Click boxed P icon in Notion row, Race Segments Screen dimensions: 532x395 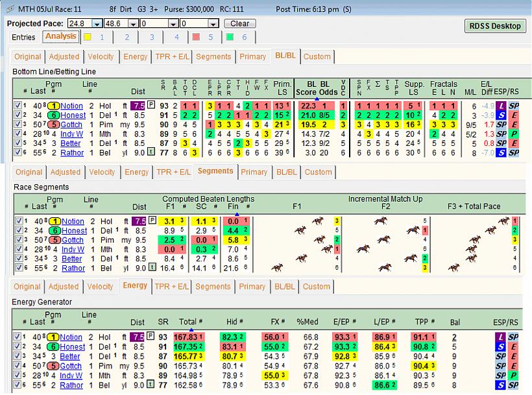(x=152, y=221)
